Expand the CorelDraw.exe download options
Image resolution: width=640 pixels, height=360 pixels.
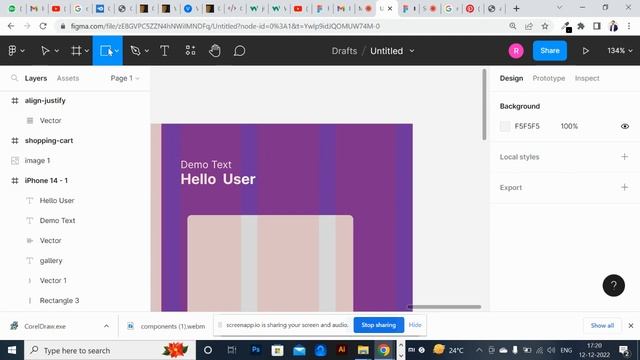(106, 326)
